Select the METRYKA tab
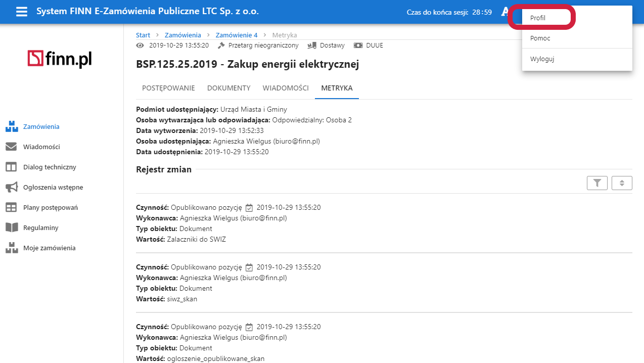The width and height of the screenshot is (644, 363). tap(337, 88)
